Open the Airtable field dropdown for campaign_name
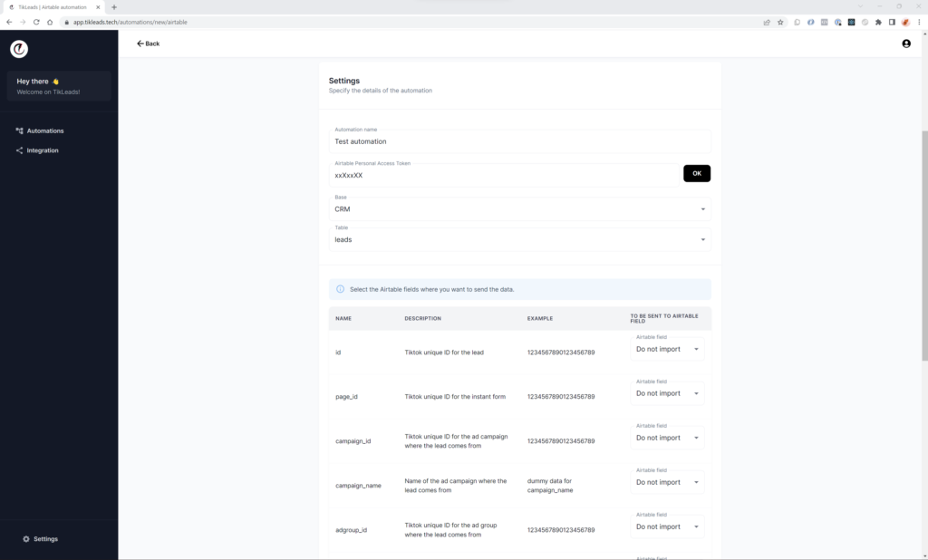Screen dimensions: 928x560 click(x=667, y=482)
